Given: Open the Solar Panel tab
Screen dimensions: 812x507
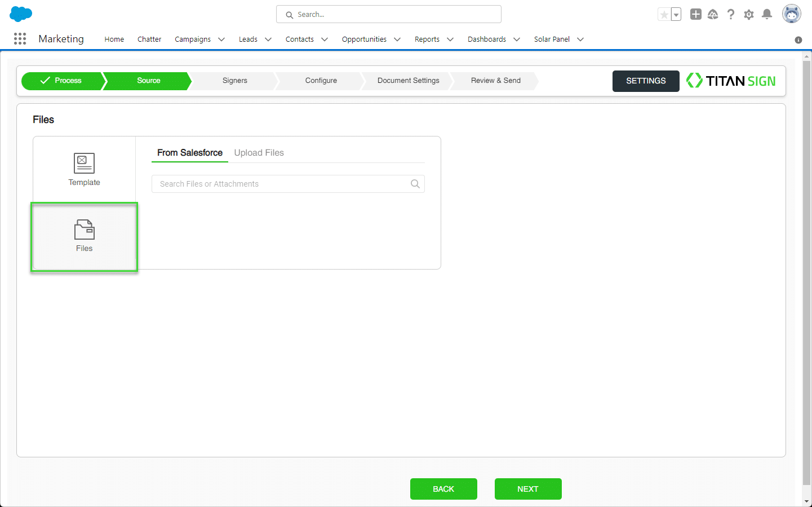Looking at the screenshot, I should [x=552, y=39].
